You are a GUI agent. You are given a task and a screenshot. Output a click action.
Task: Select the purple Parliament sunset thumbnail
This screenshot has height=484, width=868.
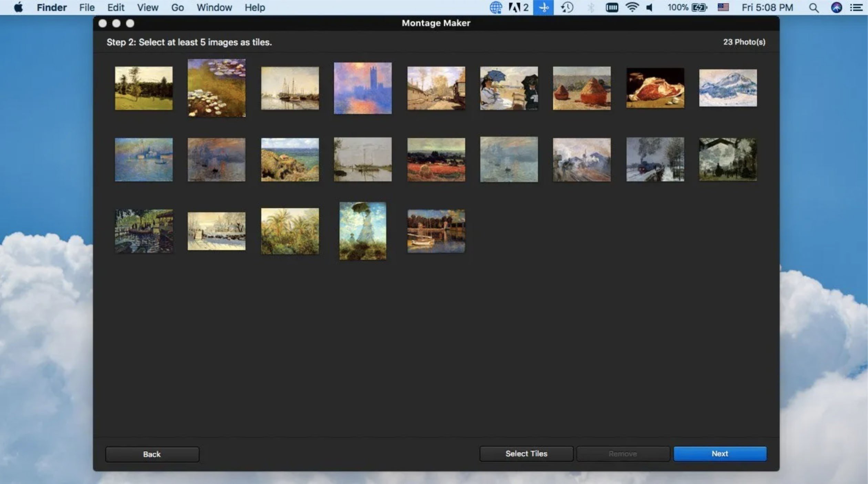(362, 88)
